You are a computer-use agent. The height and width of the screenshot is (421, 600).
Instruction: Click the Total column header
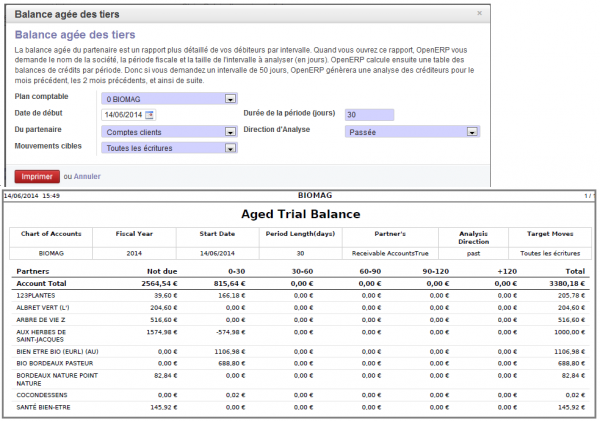click(576, 271)
